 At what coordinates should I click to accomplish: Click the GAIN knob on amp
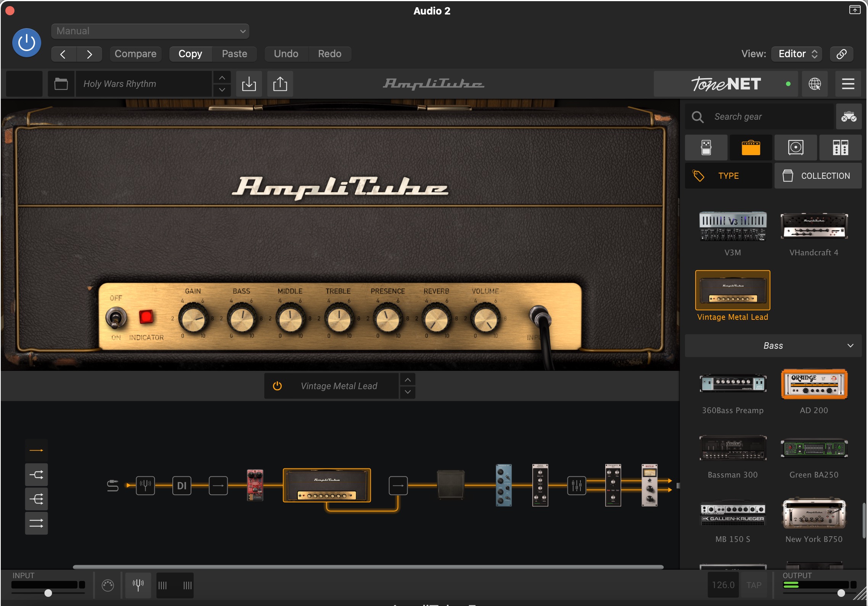point(193,319)
